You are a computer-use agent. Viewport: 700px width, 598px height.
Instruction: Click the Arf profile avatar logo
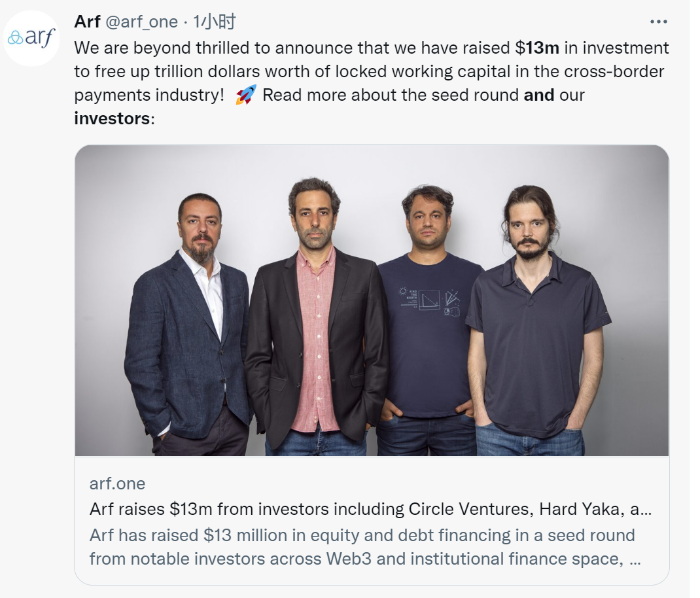[32, 38]
